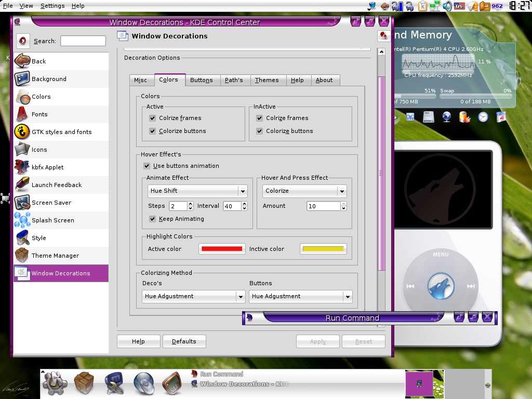Toggle Active Colrize frames checkbox

coord(152,118)
